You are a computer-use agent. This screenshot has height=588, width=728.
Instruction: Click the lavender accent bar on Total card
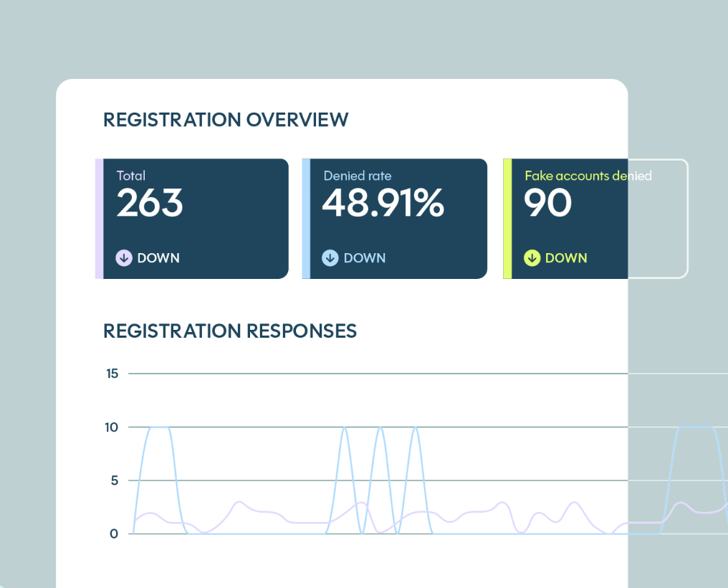(100, 219)
